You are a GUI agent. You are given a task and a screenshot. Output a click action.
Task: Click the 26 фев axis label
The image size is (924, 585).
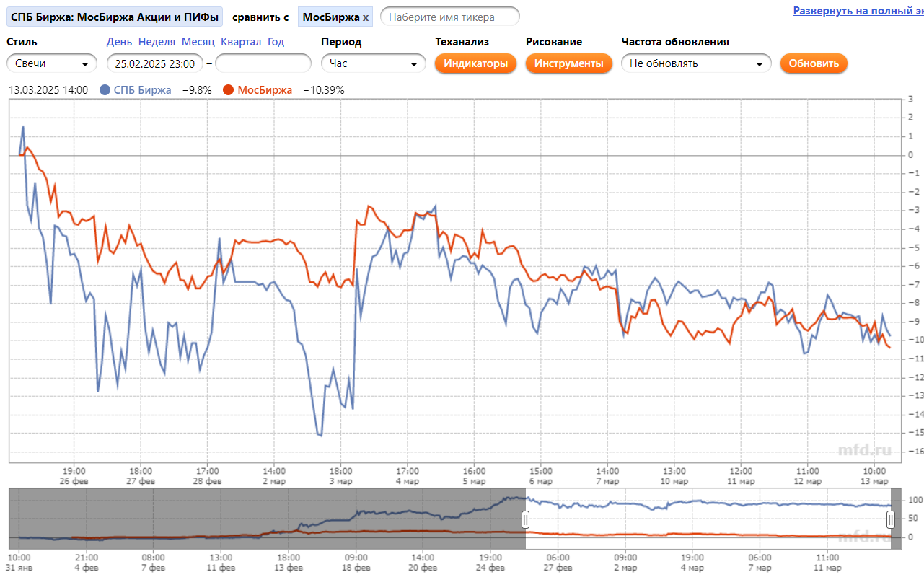pos(74,481)
